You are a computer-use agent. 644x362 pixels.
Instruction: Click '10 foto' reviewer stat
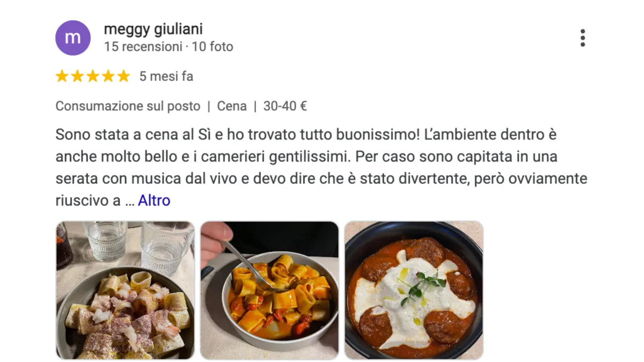[x=213, y=47]
